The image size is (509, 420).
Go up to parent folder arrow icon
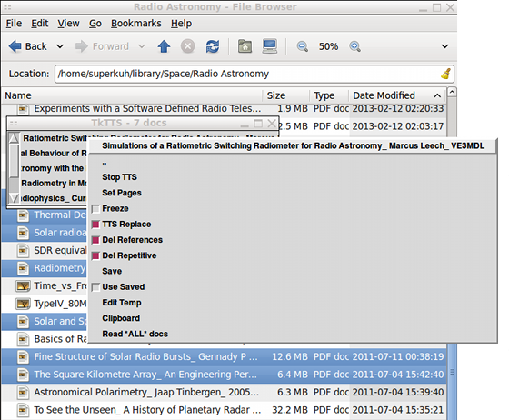point(164,46)
